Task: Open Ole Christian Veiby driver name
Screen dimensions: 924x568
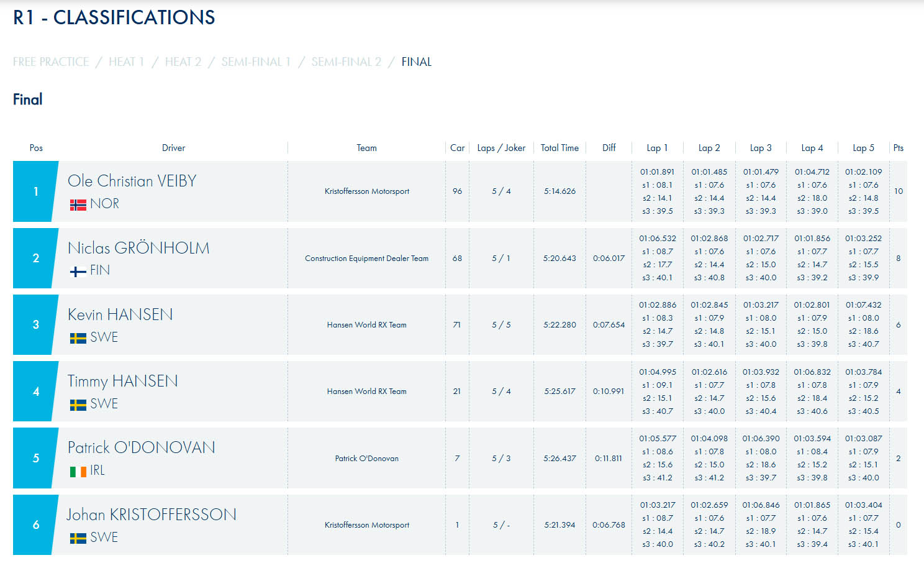Action: (x=132, y=181)
